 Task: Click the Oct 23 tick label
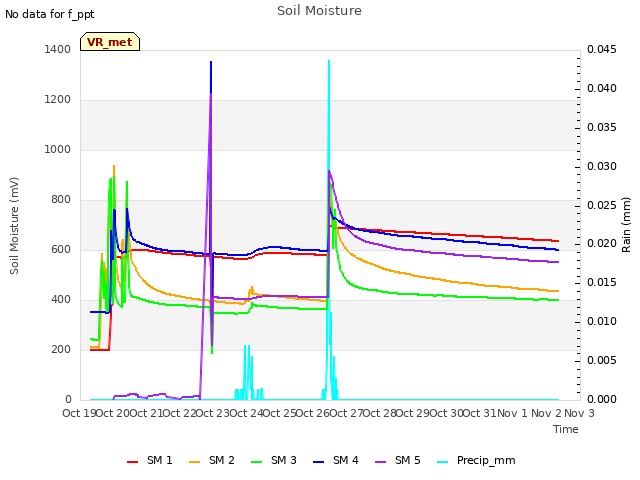(213, 413)
